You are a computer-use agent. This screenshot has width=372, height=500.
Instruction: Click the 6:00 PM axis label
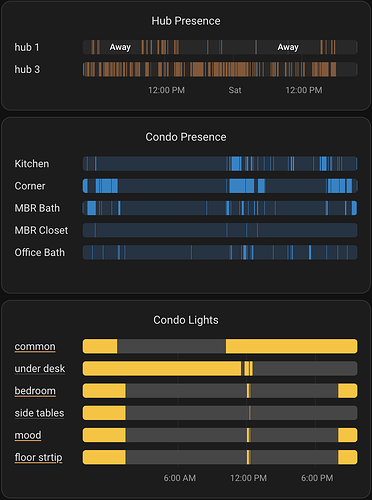[x=317, y=478]
